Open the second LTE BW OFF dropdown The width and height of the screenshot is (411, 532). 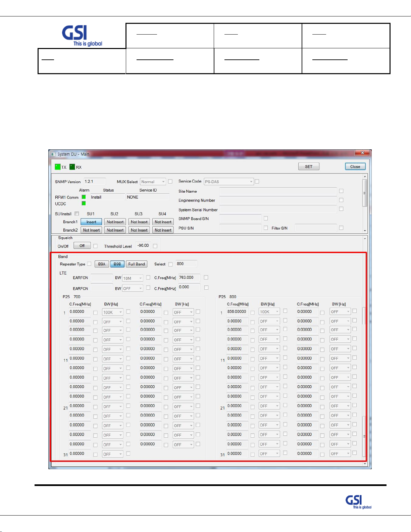133,288
